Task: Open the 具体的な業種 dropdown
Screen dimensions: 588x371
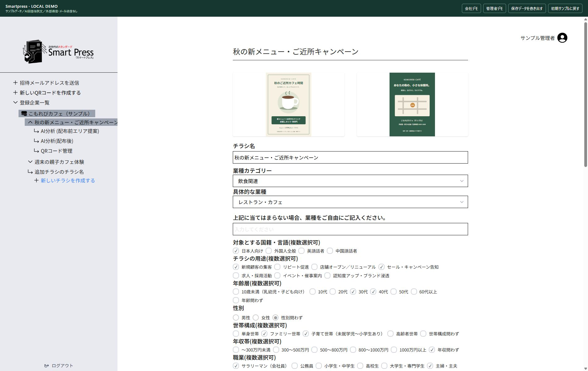Action: pos(350,202)
